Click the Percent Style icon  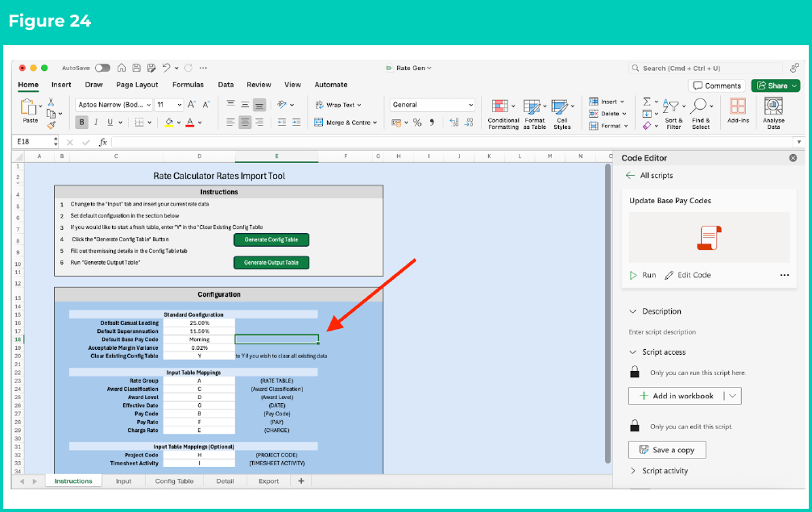[417, 123]
